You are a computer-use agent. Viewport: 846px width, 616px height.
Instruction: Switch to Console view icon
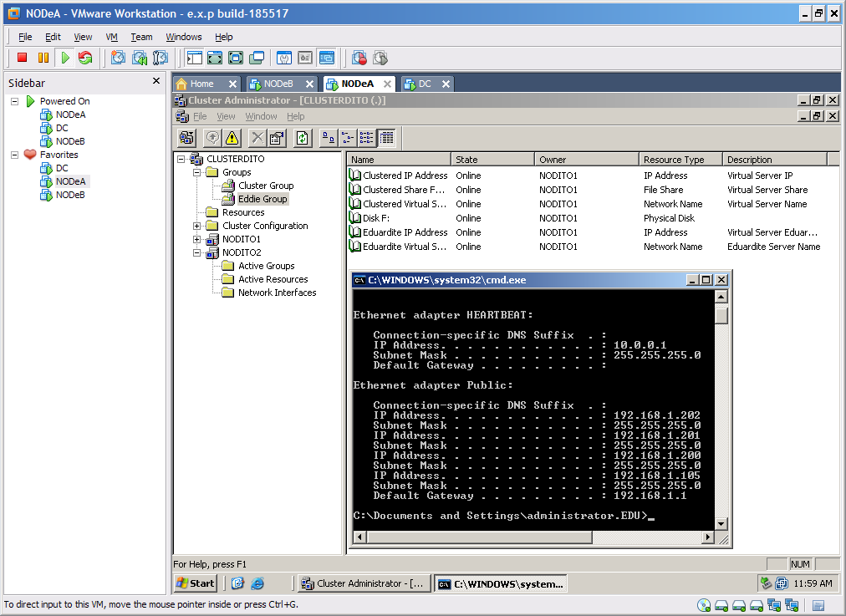(x=326, y=58)
